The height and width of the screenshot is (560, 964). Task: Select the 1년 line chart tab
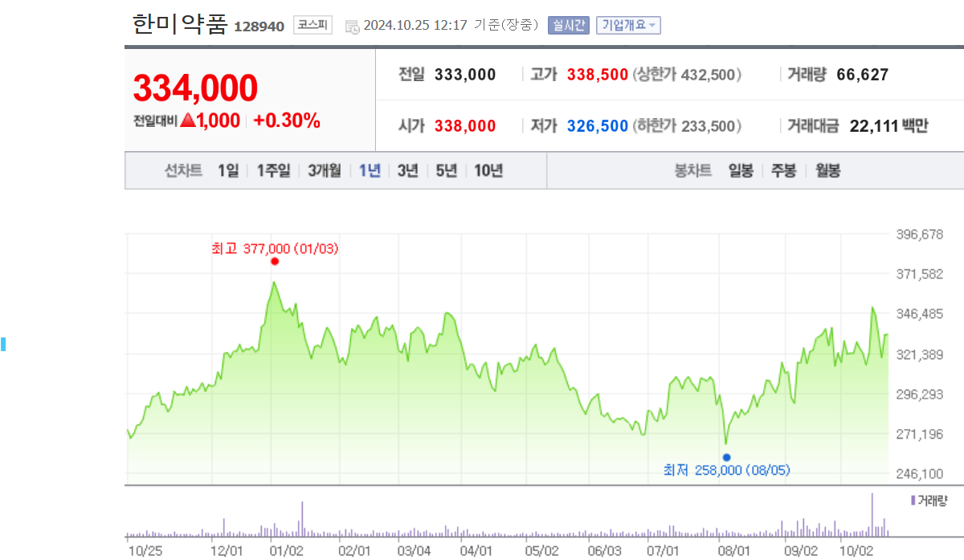(370, 170)
